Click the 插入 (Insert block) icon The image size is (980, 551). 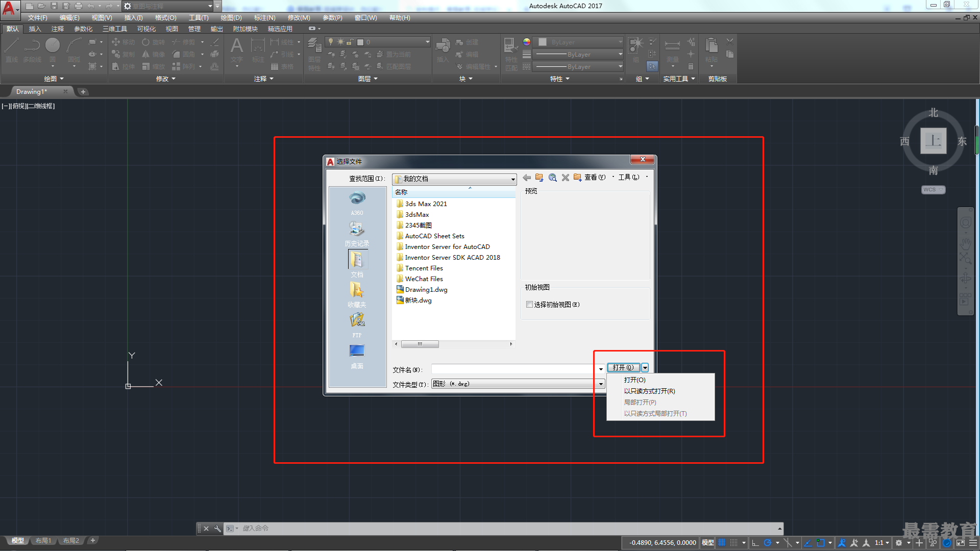point(443,50)
